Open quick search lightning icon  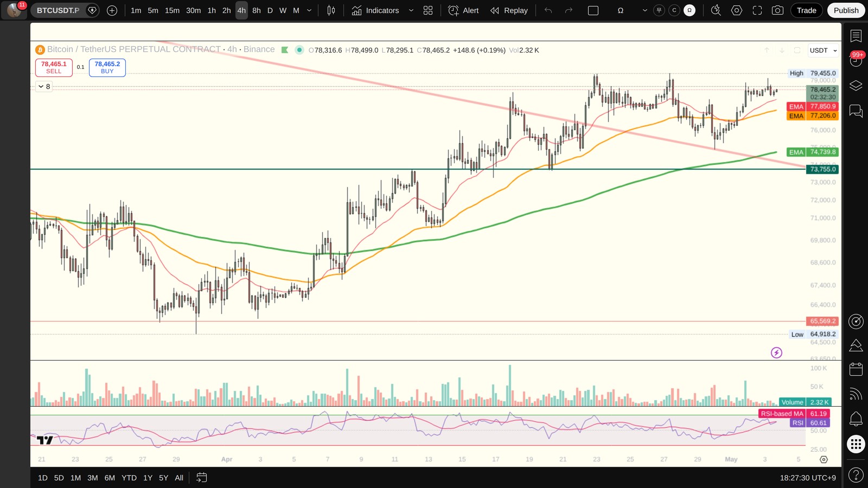716,10
